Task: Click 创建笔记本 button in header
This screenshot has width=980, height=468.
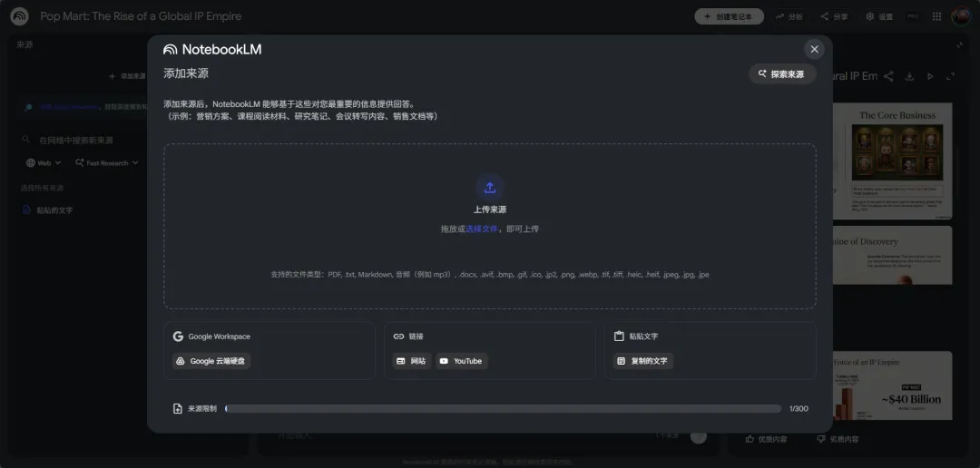Action: 729,17
